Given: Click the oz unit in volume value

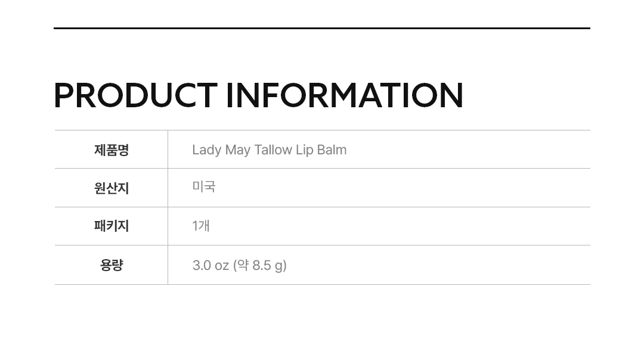Looking at the screenshot, I should [x=222, y=266].
